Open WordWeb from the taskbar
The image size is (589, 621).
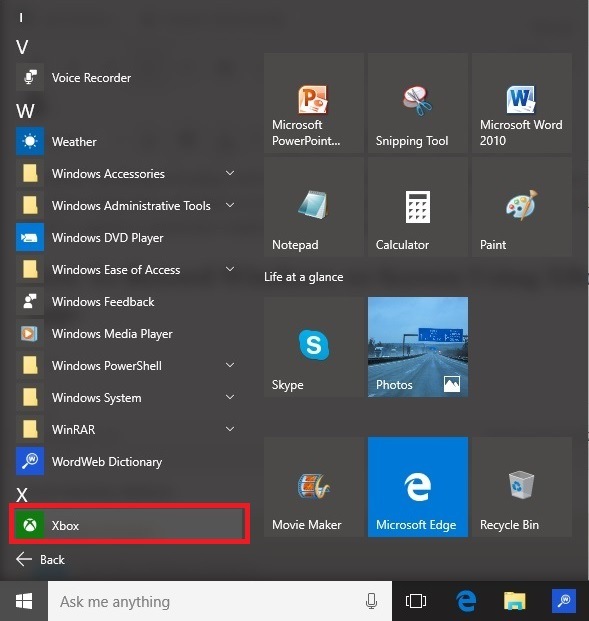563,601
